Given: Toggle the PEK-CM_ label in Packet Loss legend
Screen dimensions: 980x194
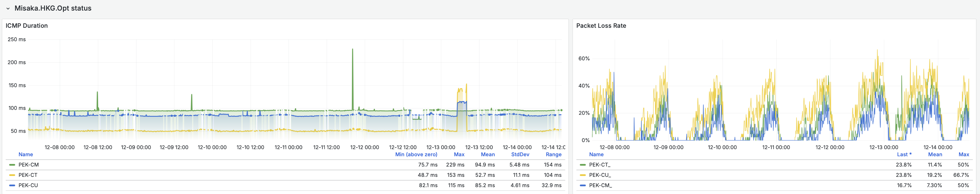Looking at the screenshot, I should (600, 185).
